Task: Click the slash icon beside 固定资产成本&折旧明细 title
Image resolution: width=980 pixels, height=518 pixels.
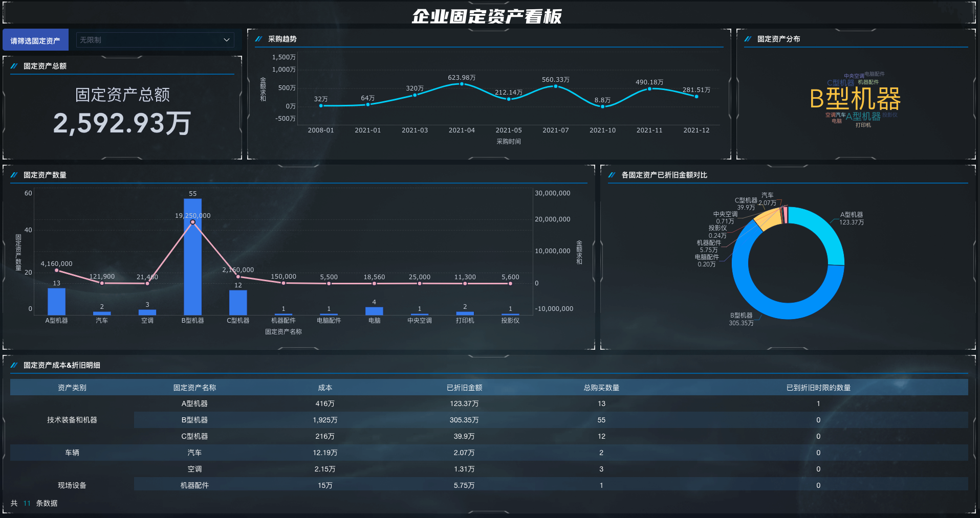Action: coord(14,365)
